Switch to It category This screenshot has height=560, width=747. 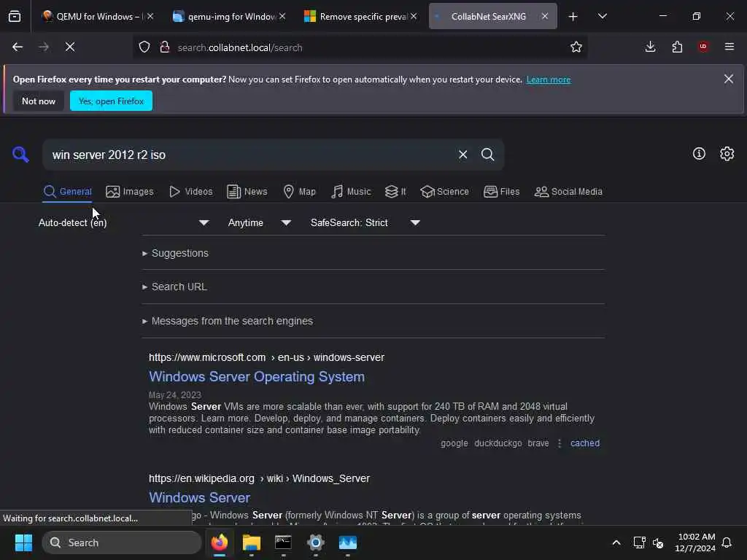[395, 192]
